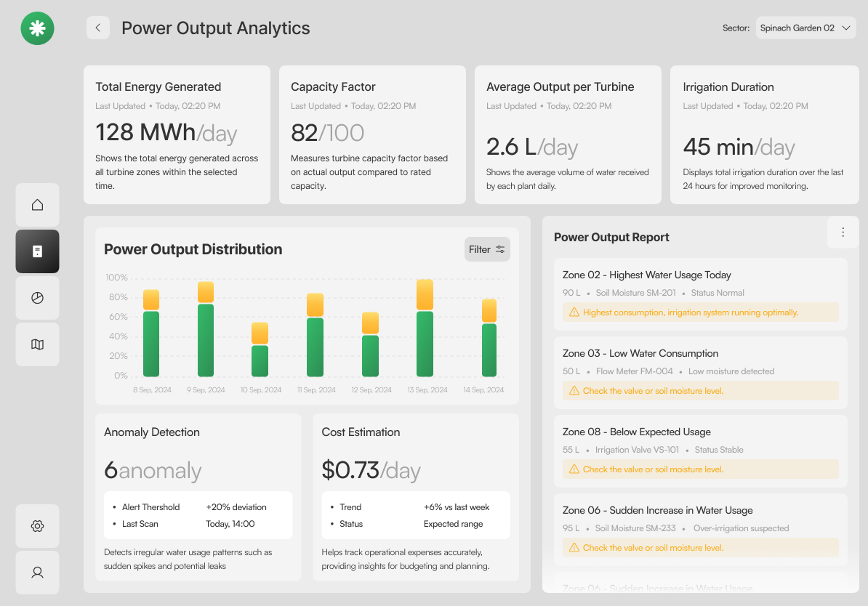This screenshot has height=606, width=868.
Task: Click the Power Output Distribution heading
Action: click(x=193, y=250)
